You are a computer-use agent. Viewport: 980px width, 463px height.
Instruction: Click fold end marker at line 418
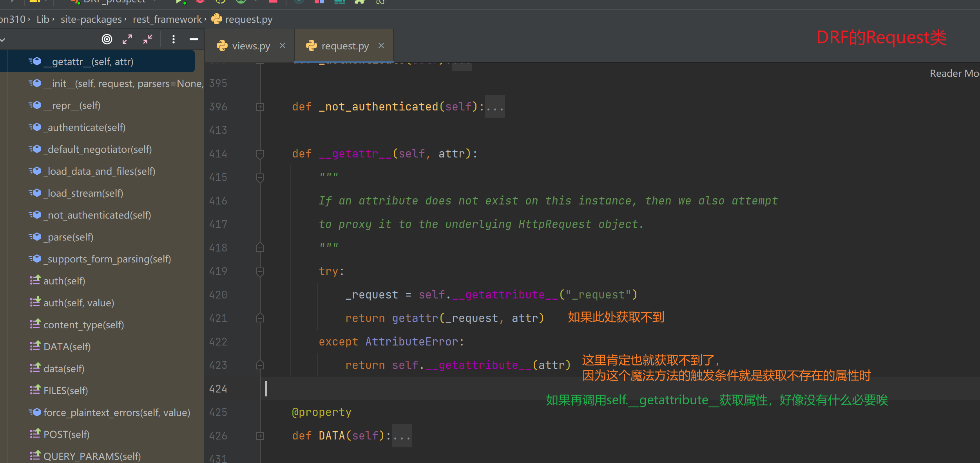point(260,248)
